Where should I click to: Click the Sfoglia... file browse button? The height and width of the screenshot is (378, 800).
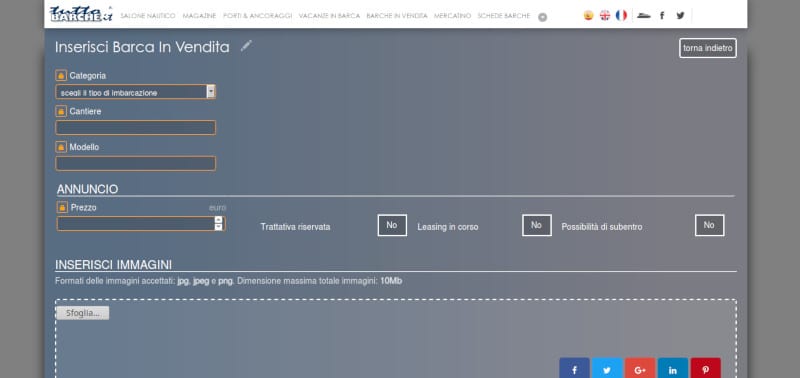[82, 313]
